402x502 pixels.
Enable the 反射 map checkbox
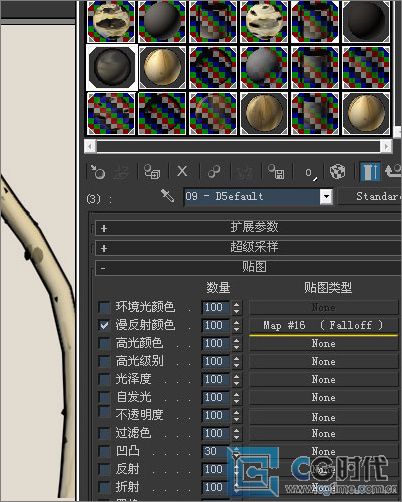[x=104, y=469]
